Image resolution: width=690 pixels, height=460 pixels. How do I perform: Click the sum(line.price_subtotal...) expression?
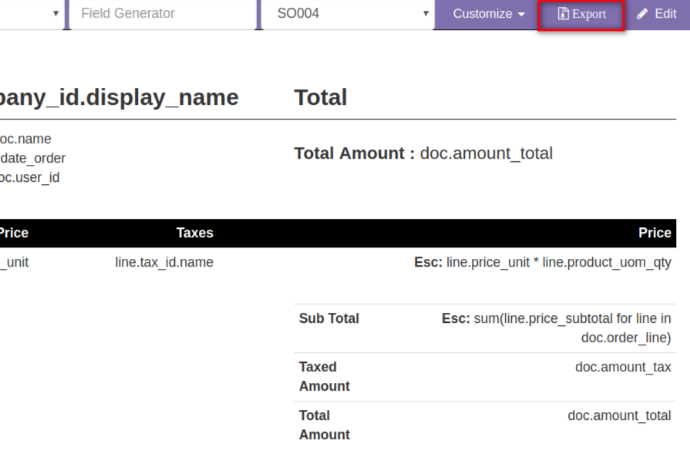[x=572, y=328]
